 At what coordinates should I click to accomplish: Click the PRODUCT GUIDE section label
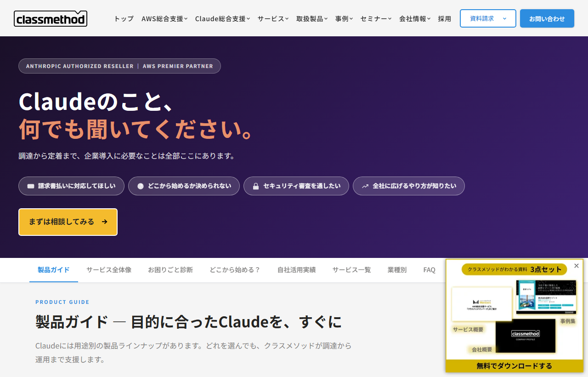tap(62, 302)
